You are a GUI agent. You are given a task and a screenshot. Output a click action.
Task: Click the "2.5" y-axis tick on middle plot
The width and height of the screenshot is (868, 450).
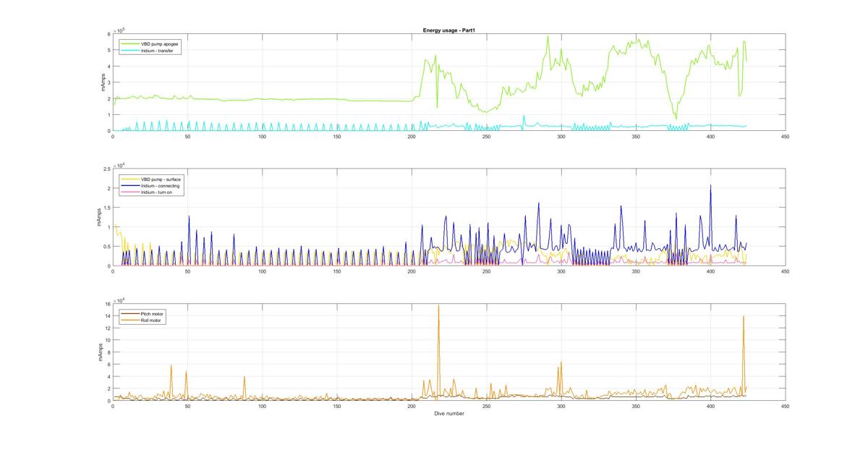tap(107, 169)
